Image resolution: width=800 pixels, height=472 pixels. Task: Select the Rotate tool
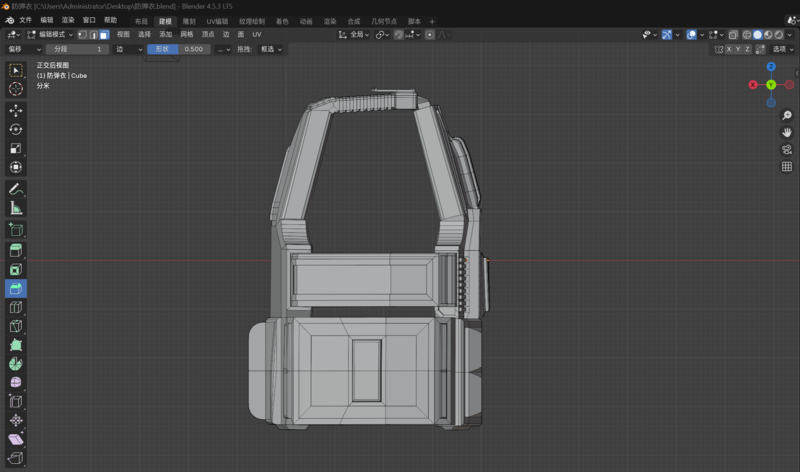click(16, 129)
